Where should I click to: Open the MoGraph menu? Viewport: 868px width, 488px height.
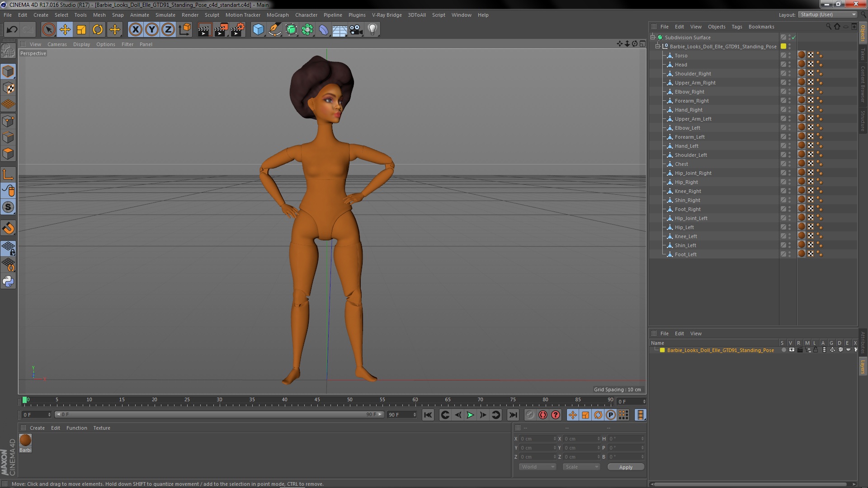pyautogui.click(x=278, y=15)
